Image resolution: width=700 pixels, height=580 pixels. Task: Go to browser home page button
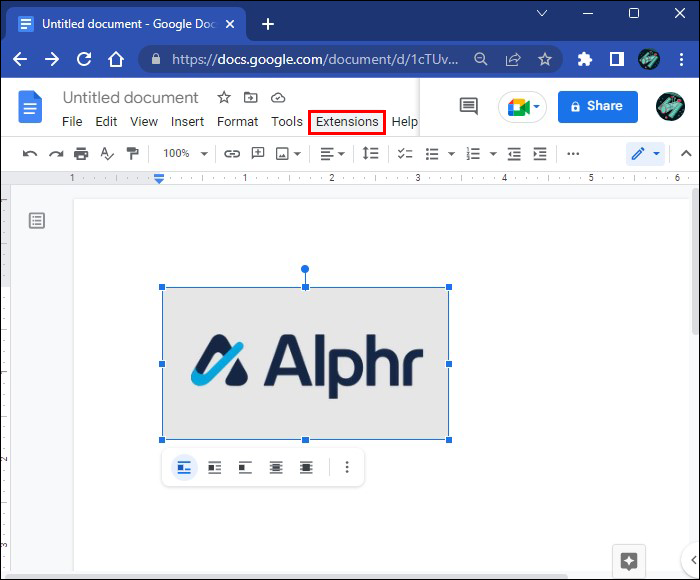pyautogui.click(x=116, y=59)
